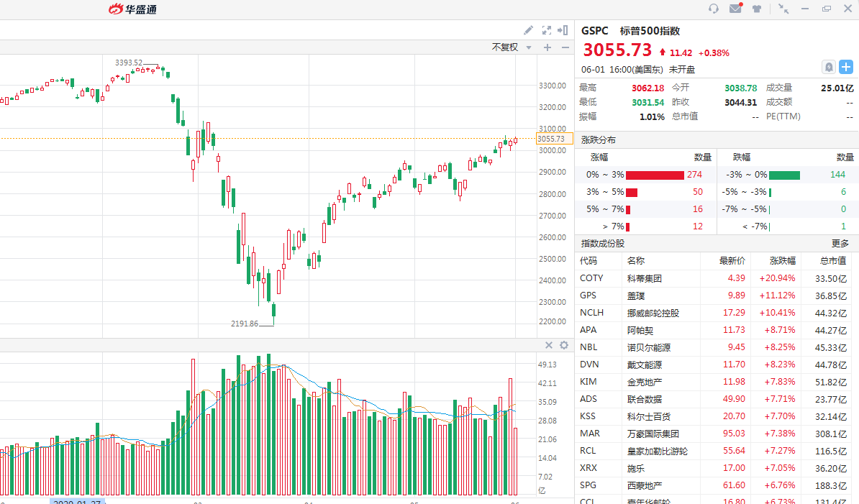Click the -5% ~ -3% decliners row

(788, 192)
